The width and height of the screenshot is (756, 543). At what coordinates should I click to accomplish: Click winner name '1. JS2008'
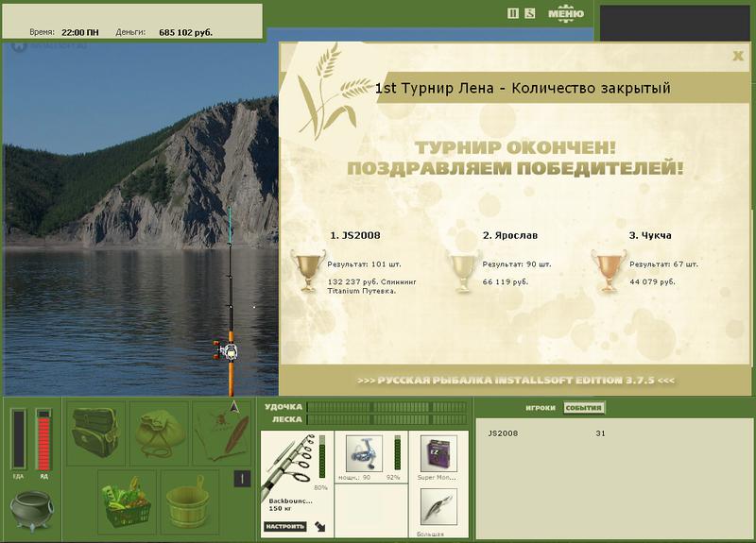pos(355,235)
